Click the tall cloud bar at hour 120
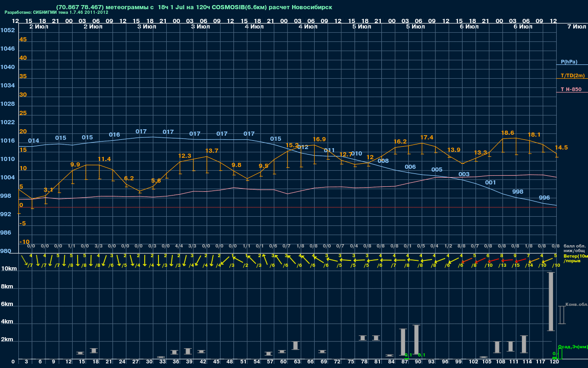 [551, 301]
